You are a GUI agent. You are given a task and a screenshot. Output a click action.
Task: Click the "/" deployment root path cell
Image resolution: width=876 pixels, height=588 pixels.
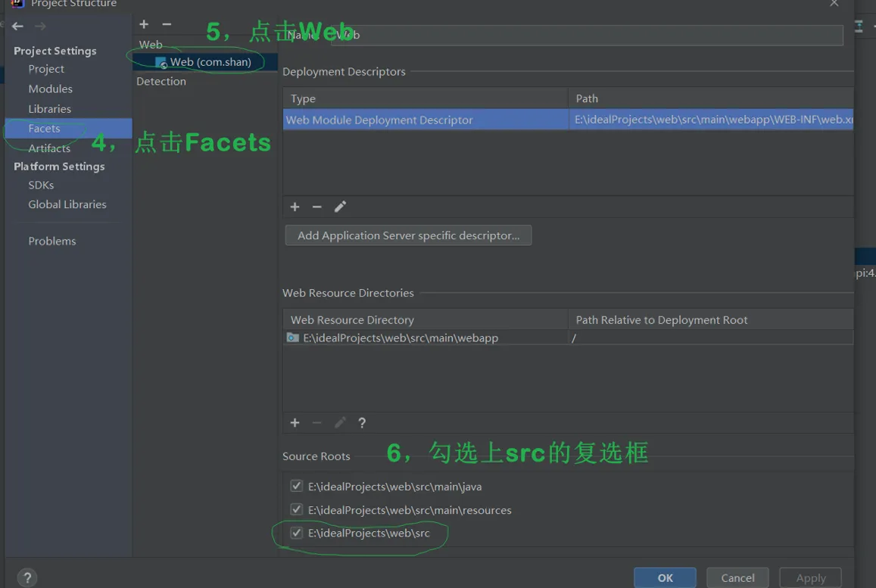[711, 338]
